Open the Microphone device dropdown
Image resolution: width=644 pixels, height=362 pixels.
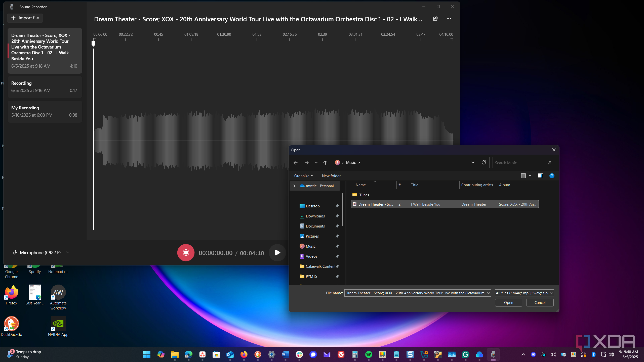[x=41, y=252]
